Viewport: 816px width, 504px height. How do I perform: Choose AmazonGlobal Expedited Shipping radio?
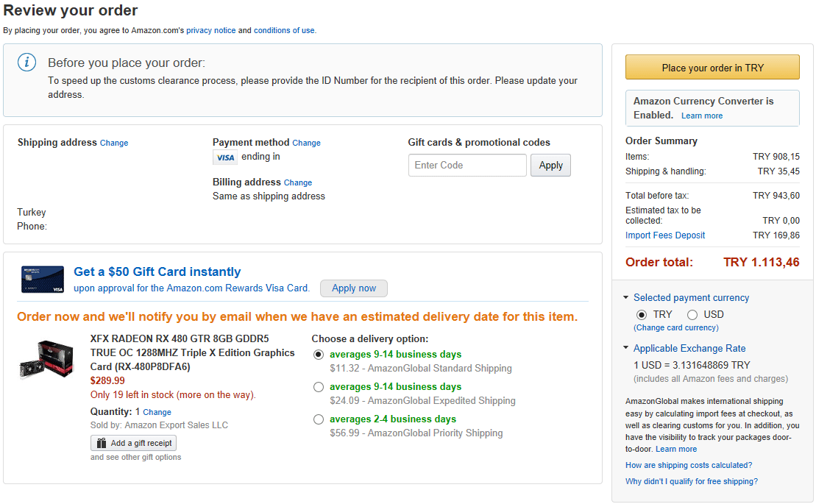[x=318, y=387]
